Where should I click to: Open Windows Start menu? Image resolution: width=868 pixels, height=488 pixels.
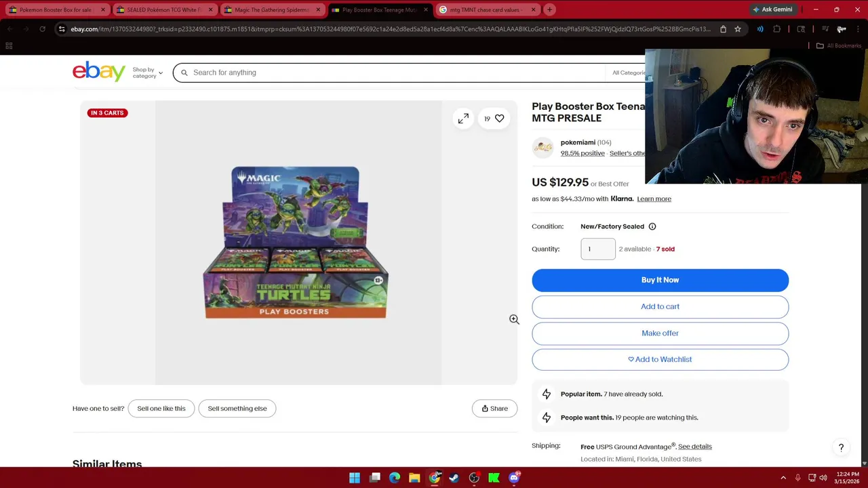(x=355, y=478)
